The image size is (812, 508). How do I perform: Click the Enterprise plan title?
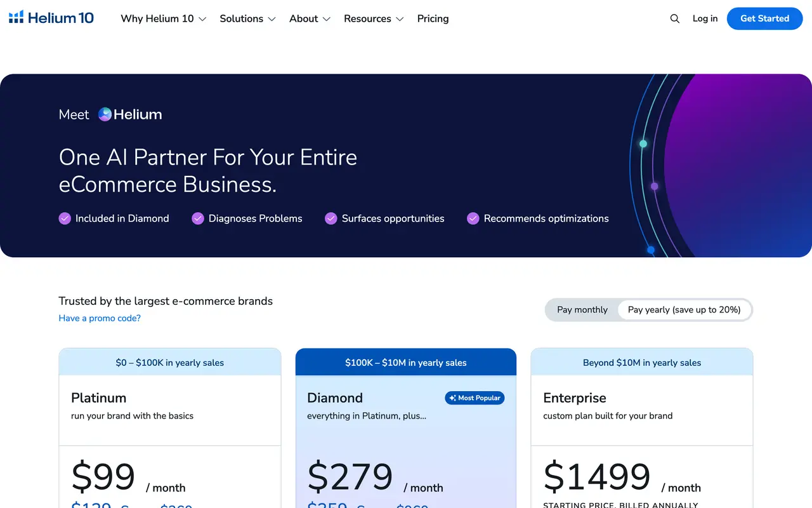point(575,398)
